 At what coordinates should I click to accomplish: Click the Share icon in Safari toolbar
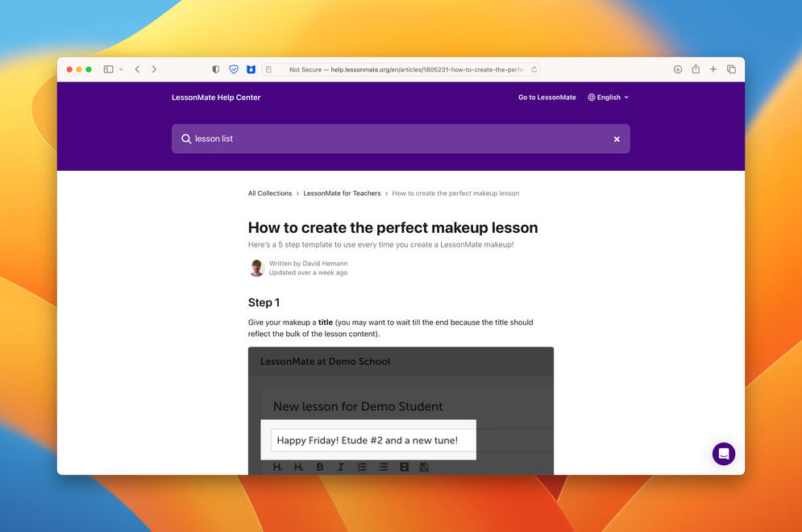point(696,69)
